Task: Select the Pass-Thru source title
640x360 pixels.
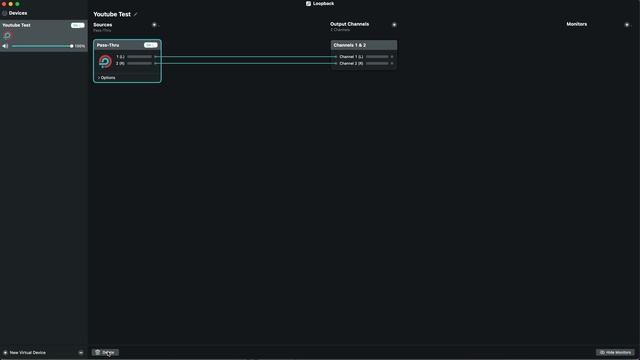Action: (108, 45)
